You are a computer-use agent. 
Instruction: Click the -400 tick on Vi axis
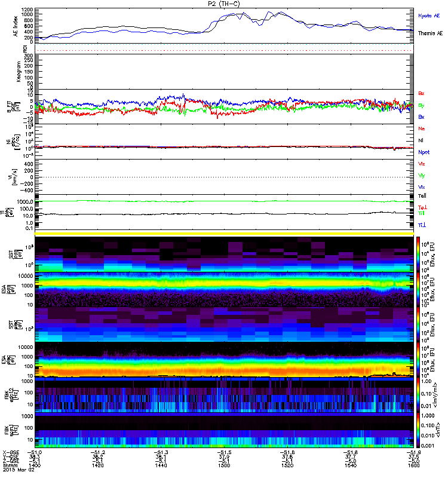click(x=26, y=191)
